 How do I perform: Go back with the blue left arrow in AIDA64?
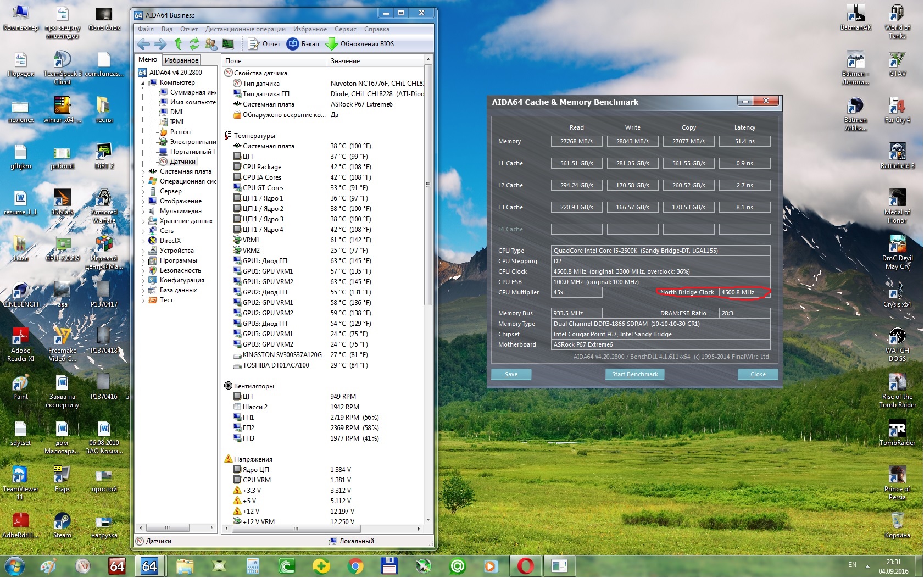144,44
